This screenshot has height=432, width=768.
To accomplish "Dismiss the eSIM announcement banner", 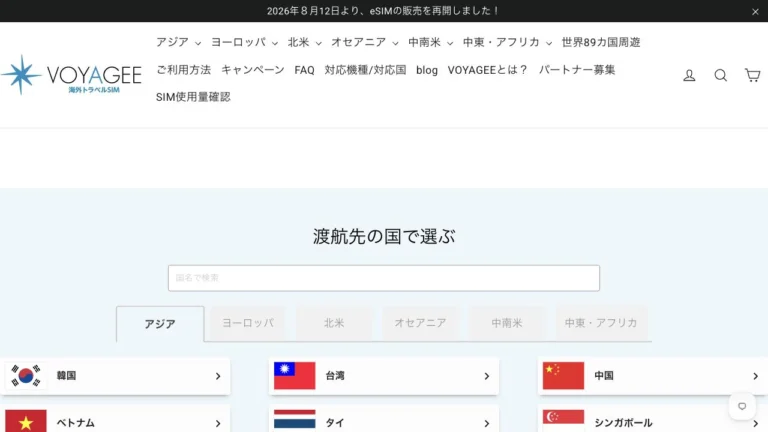I will pos(755,12).
